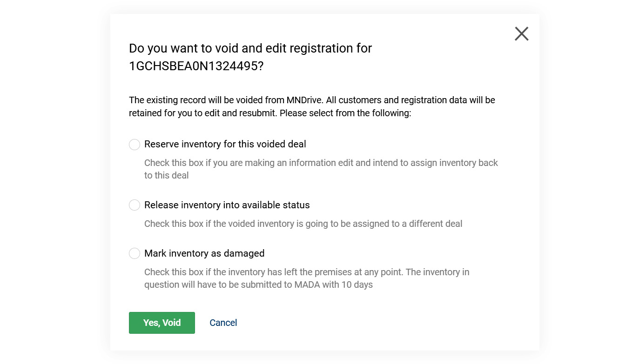Image resolution: width=633 pixels, height=364 pixels.
Task: Select the Reserve inventory radio circle
Action: [x=135, y=145]
